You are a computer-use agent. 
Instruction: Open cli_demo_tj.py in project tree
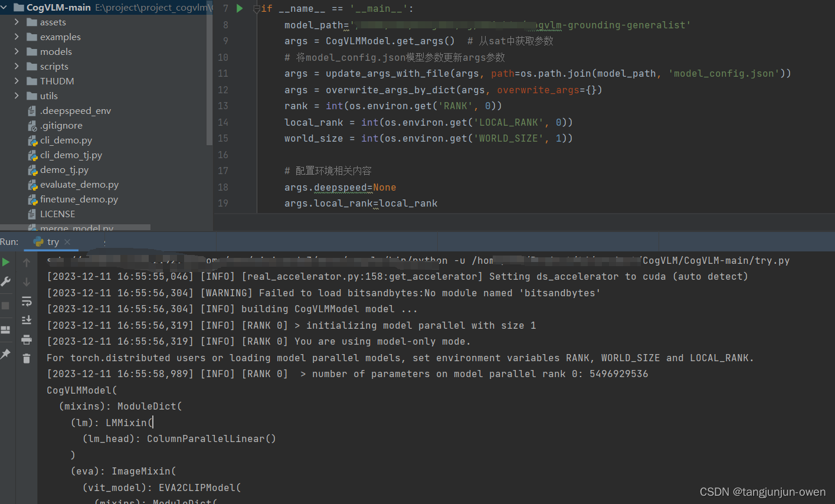[71, 155]
